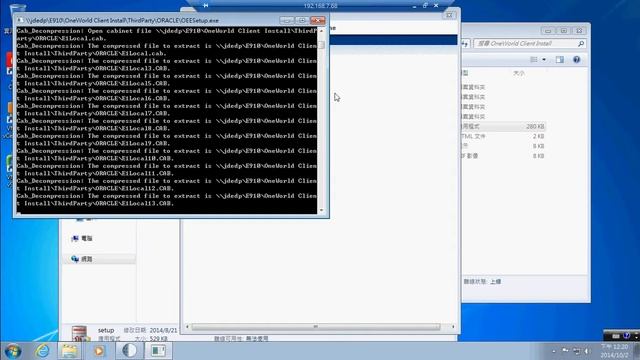This screenshot has height=360, width=640.
Task: Click the language bar keyboard icon
Action: click(616, 336)
